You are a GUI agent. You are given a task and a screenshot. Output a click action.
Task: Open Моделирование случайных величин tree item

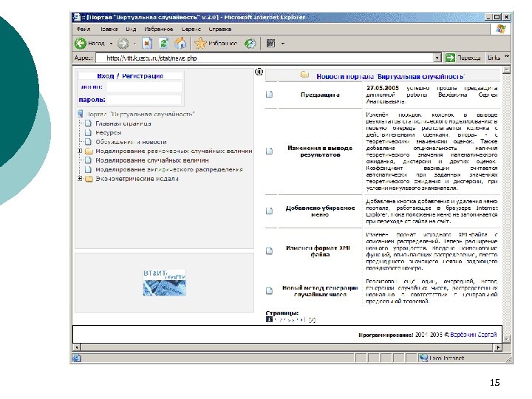click(x=152, y=160)
